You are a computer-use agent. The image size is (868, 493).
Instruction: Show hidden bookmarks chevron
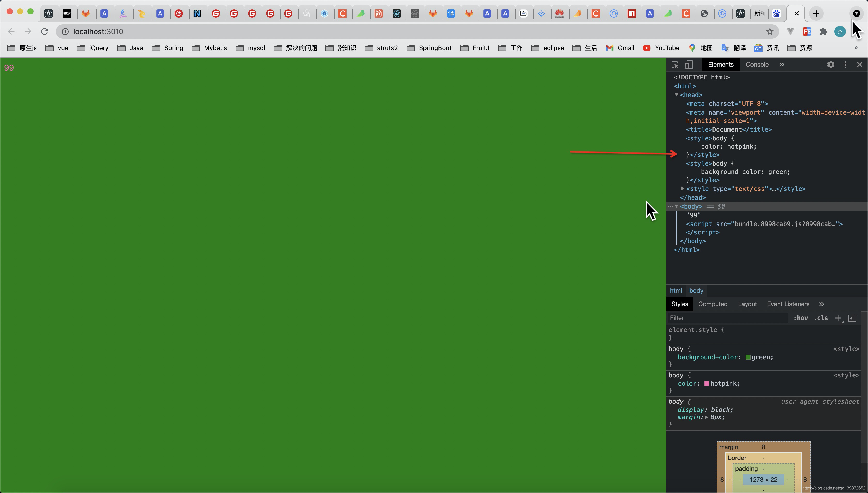856,48
